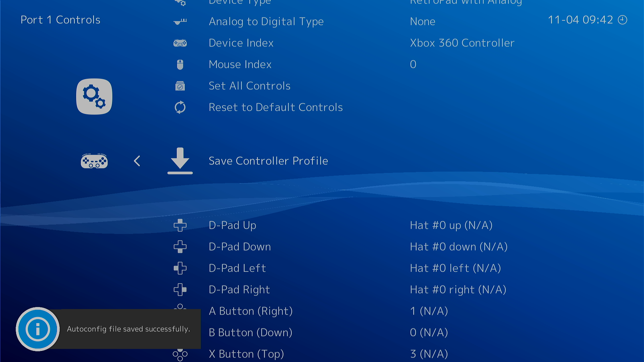The width and height of the screenshot is (644, 362).
Task: Select the Analog to Digital Type option
Action: 266,22
